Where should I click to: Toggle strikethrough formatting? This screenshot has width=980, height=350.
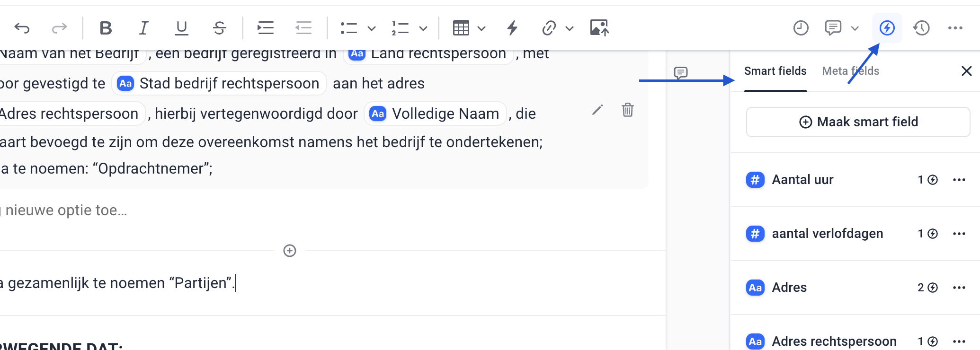(219, 28)
